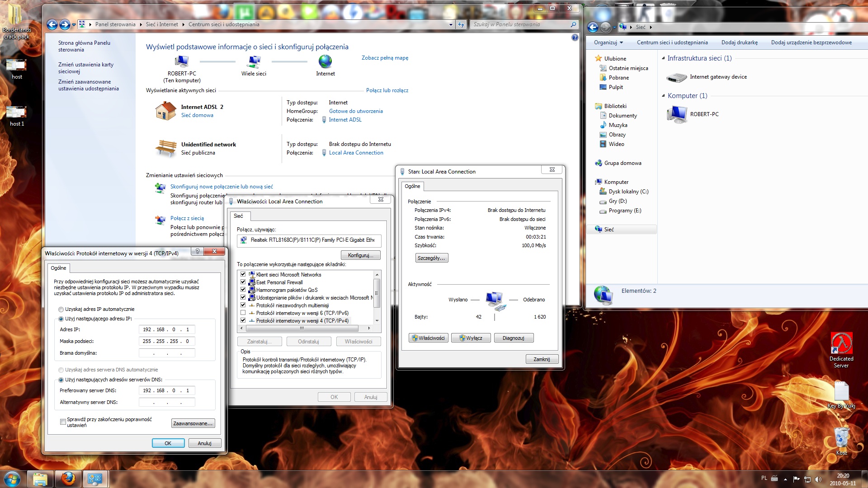This screenshot has width=868, height=488.
Task: Uncheck Klient sieci Microsoft Networks
Action: 243,274
